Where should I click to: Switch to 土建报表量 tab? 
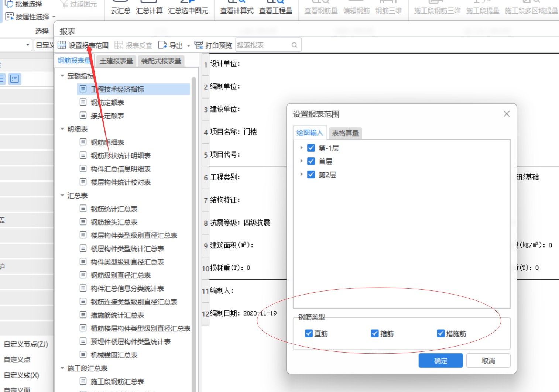(x=116, y=61)
